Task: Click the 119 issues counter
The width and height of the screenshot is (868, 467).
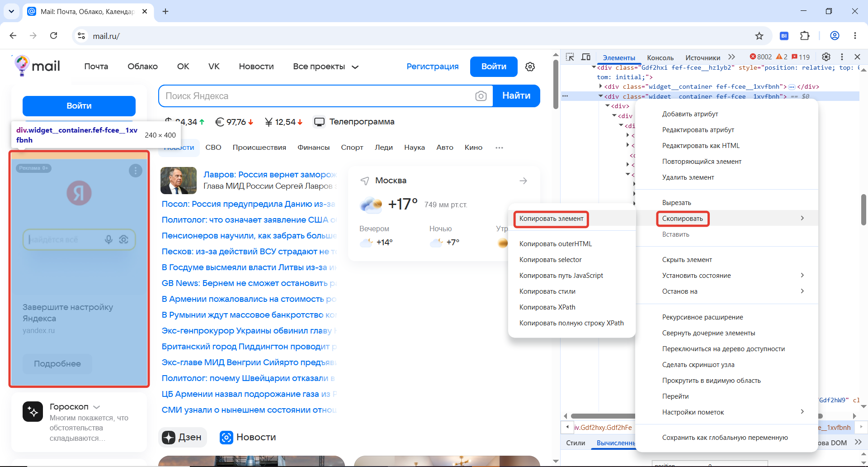Action: pyautogui.click(x=801, y=57)
